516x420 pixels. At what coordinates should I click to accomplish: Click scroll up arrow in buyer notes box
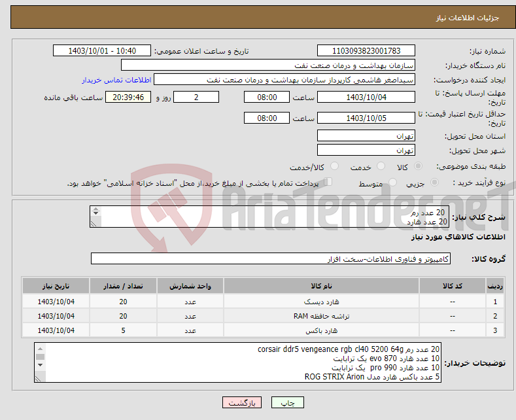tap(40, 349)
